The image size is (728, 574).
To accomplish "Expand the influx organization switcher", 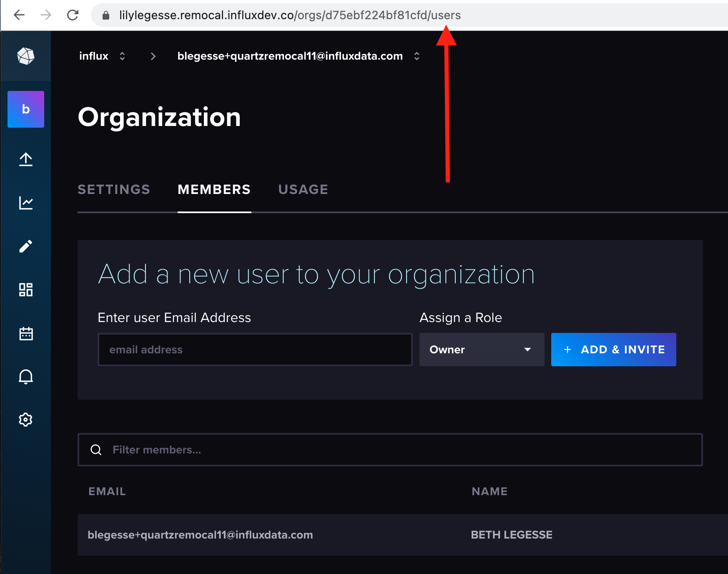I will point(122,56).
